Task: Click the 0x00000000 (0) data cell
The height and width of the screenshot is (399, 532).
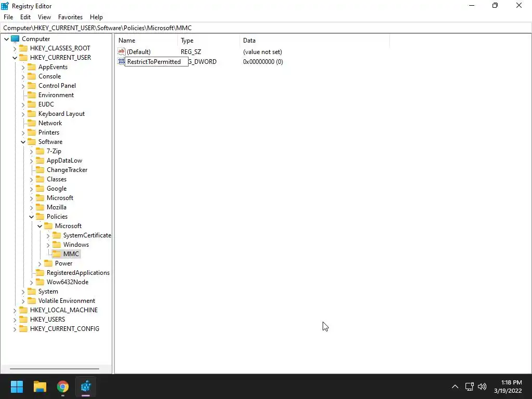Action: click(x=263, y=62)
